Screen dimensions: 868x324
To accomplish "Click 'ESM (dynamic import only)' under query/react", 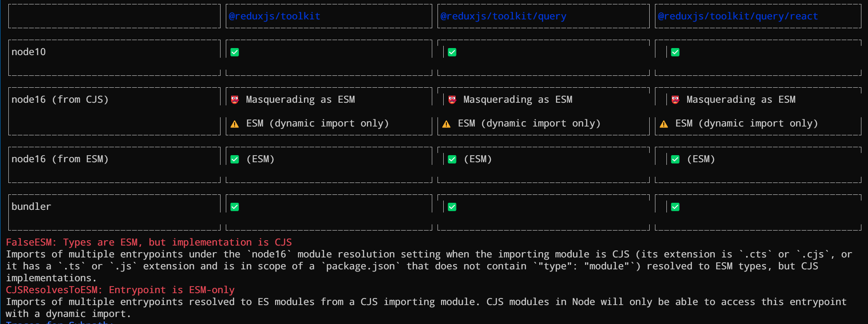I will point(747,123).
